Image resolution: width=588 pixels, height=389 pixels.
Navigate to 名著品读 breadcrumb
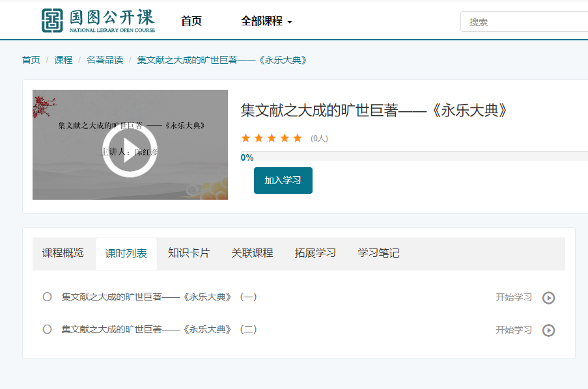point(105,60)
